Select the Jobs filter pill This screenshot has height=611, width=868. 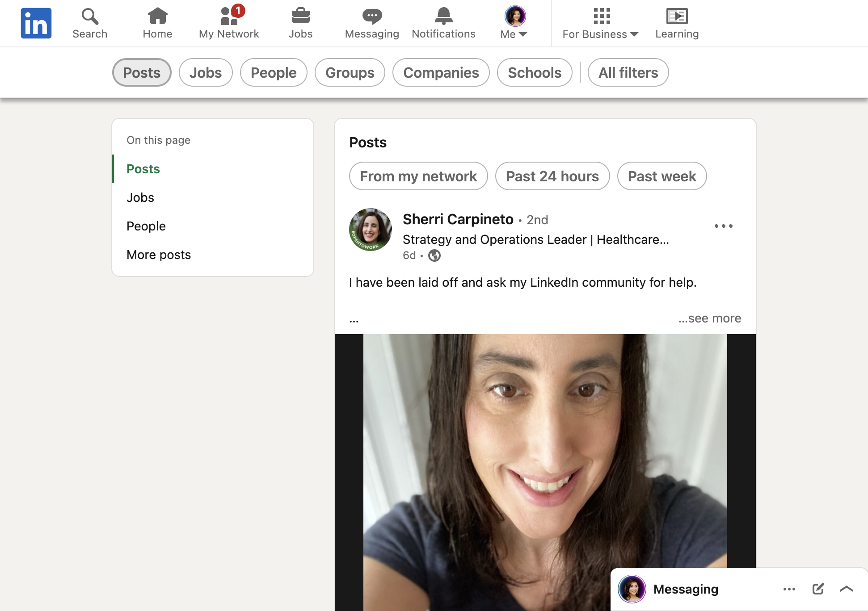pyautogui.click(x=206, y=72)
